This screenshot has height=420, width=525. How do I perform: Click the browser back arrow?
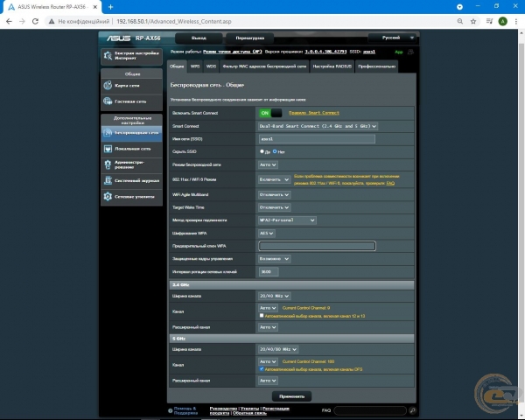(x=9, y=21)
